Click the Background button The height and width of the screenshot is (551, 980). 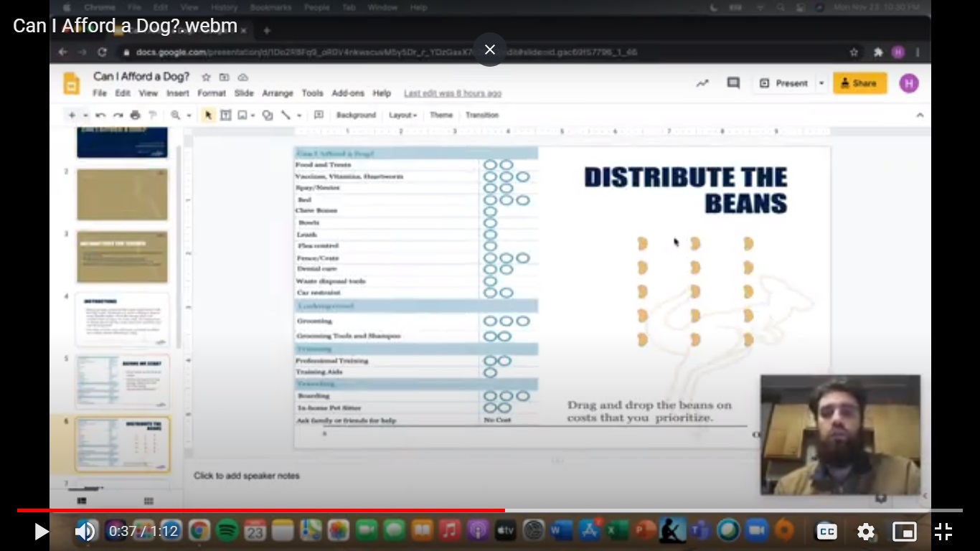(x=356, y=115)
